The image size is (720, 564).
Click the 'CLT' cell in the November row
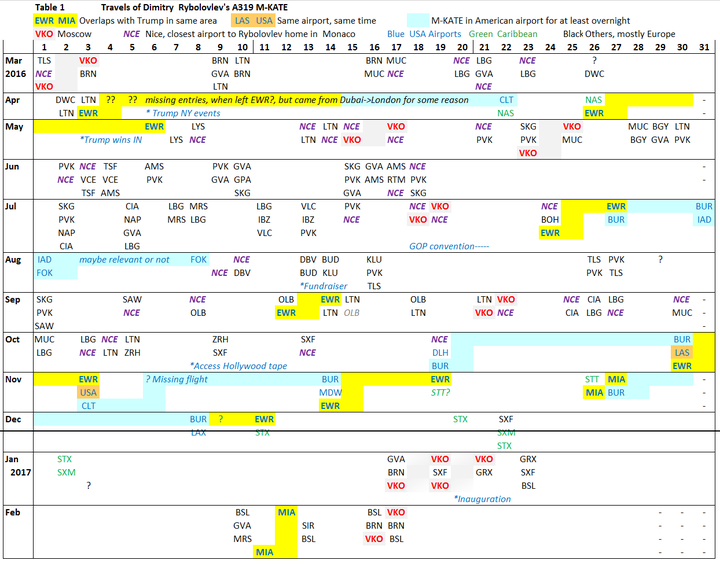point(88,406)
